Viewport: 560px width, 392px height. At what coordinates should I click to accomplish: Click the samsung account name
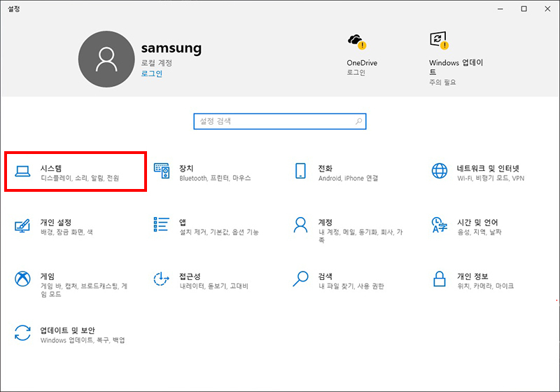pos(171,48)
